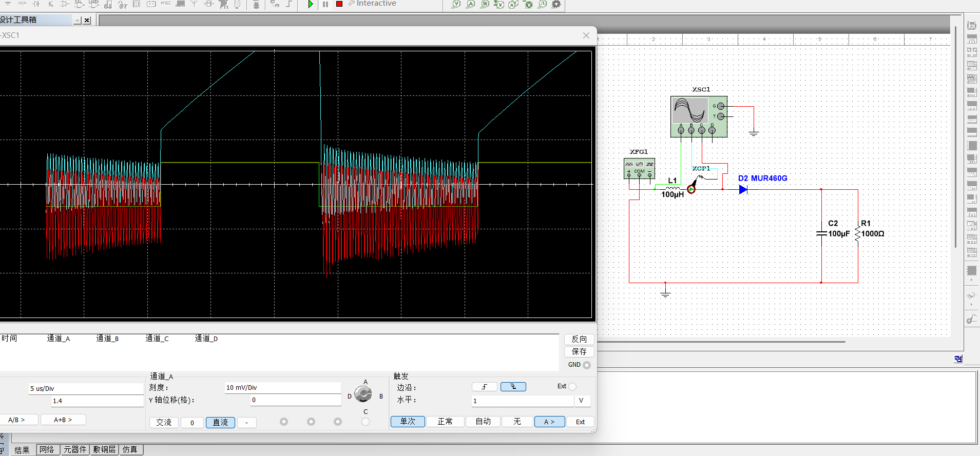
Task: Edit trigger level value field
Action: point(522,401)
